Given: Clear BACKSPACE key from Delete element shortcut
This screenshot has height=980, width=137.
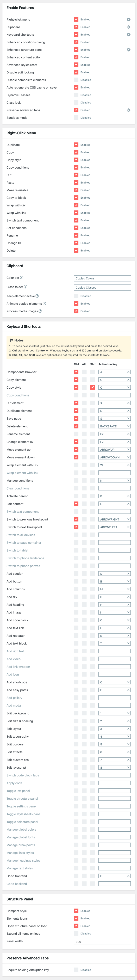Looking at the screenshot, I should [x=128, y=426].
